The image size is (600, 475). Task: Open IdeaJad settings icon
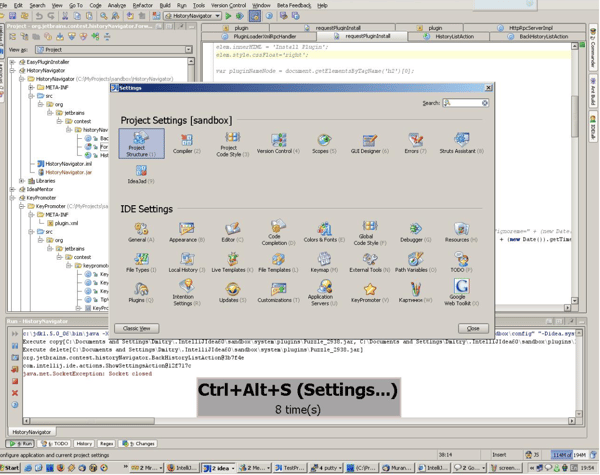click(141, 174)
